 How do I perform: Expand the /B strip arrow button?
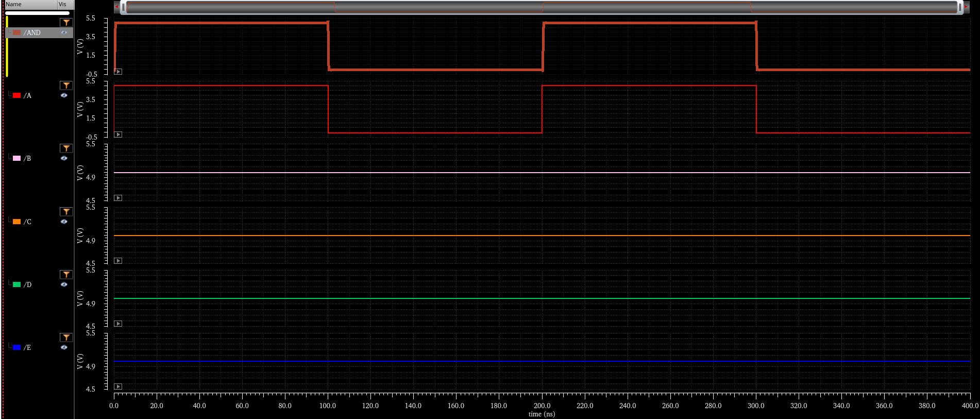[118, 198]
